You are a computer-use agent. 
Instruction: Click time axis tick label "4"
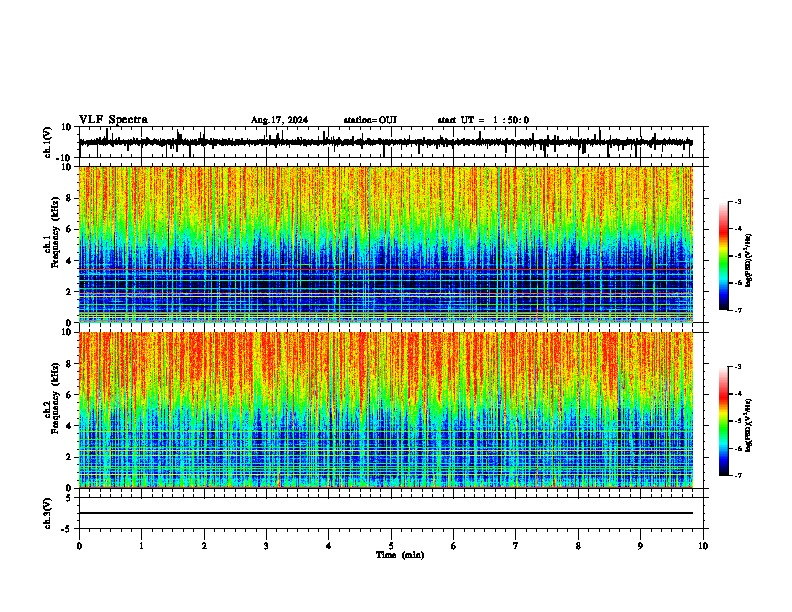coord(329,546)
